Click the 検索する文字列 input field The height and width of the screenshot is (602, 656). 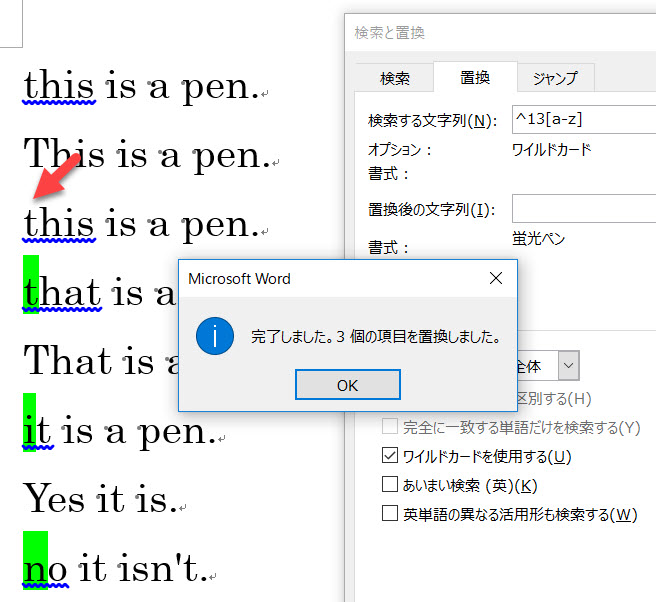click(583, 121)
